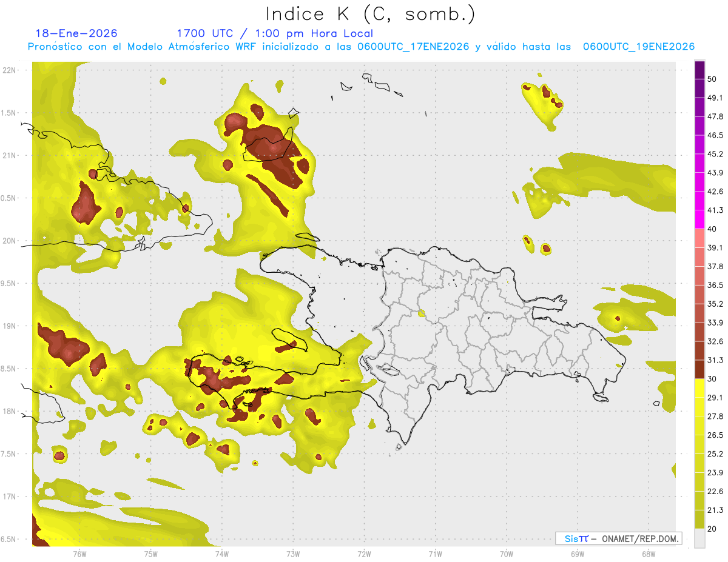
Task: Click the colorbar value 27.8
Action: [x=715, y=416]
